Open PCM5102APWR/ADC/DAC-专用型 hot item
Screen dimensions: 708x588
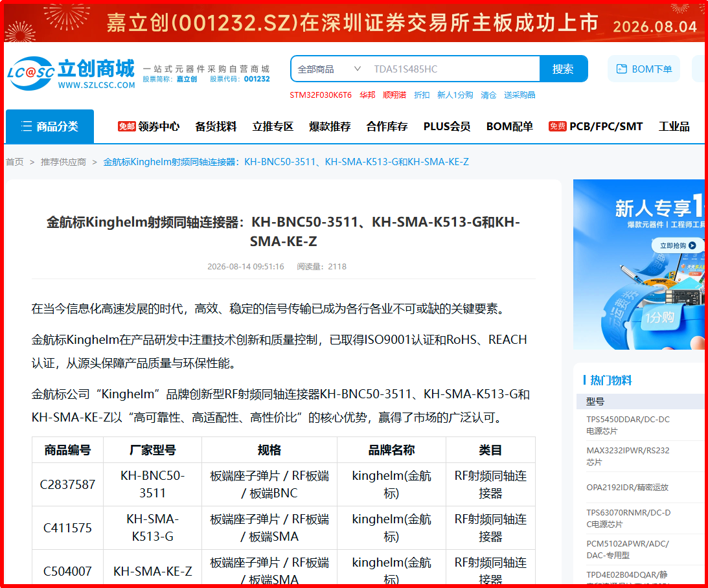tap(628, 550)
